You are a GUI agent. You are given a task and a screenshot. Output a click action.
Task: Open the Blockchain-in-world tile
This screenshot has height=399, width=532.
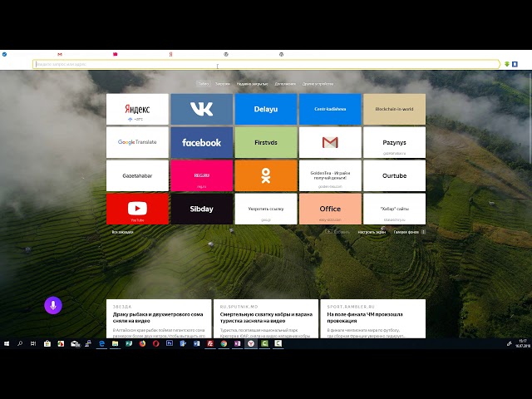tap(394, 109)
